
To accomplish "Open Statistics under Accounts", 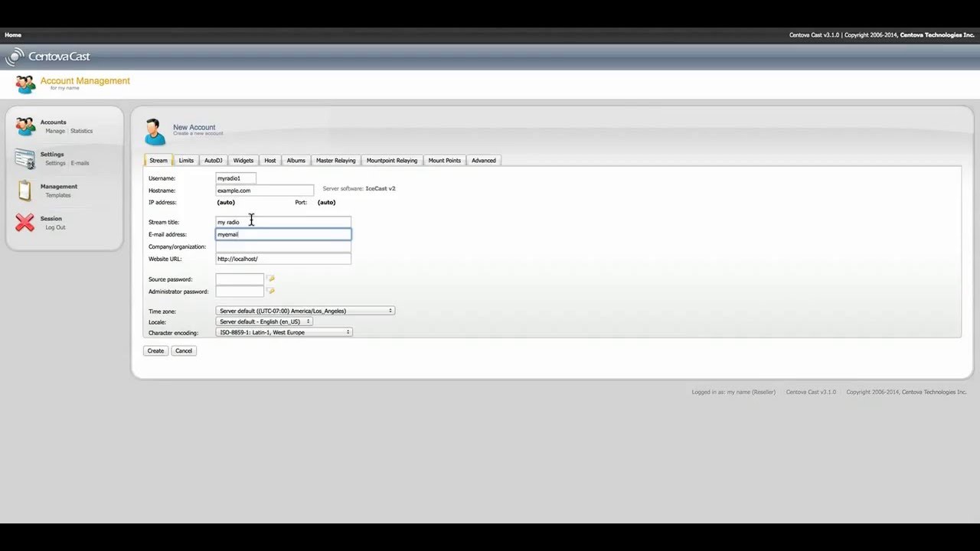I will pos(81,131).
